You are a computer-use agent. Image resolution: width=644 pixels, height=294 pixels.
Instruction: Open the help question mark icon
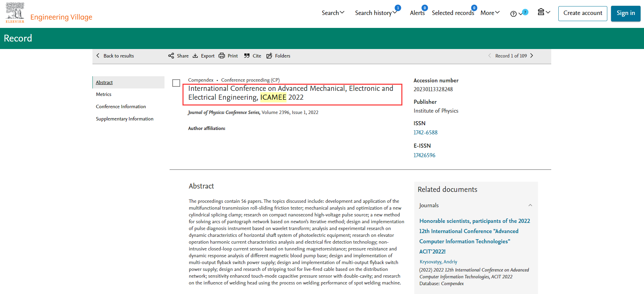514,14
